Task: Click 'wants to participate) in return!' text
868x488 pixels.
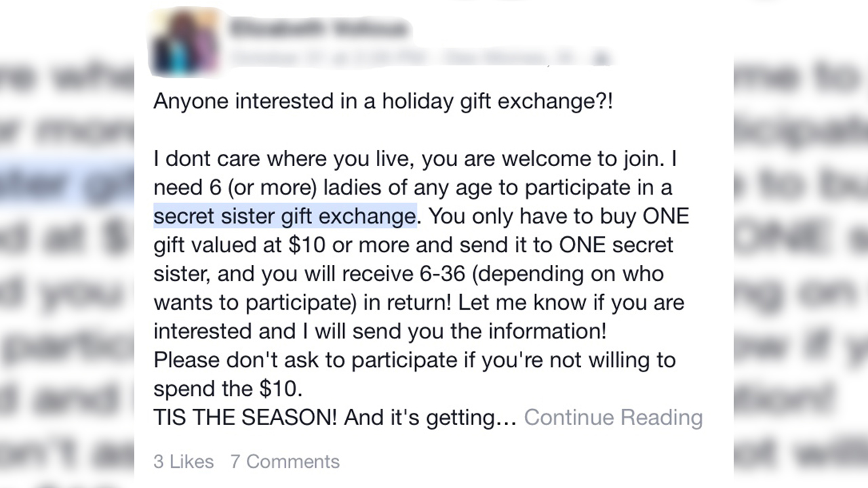Action: pos(302,303)
